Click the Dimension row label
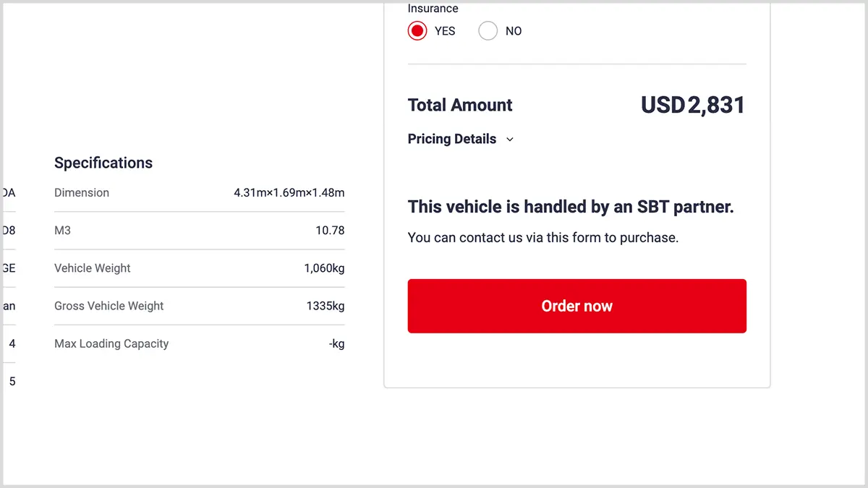 pos(82,193)
